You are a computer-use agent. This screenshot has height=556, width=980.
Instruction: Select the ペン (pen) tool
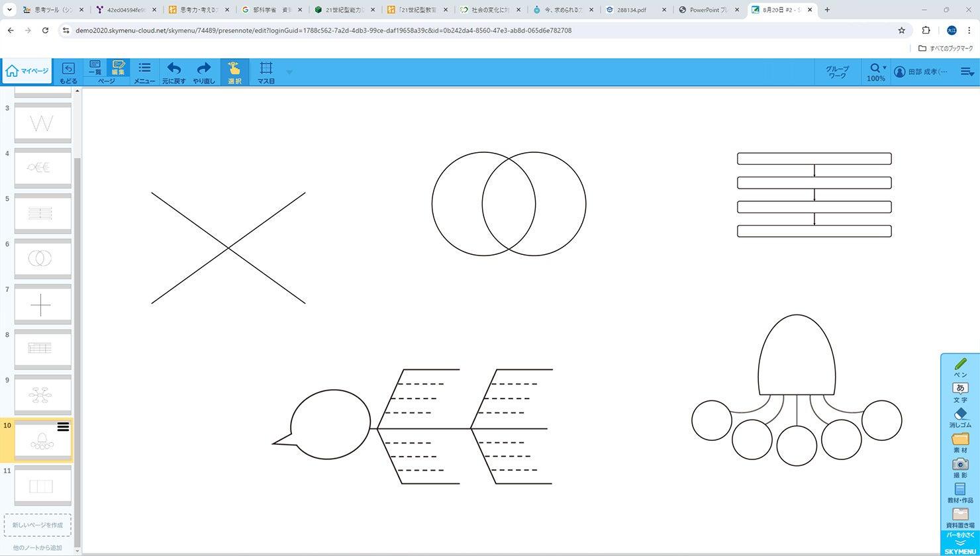[x=960, y=367]
